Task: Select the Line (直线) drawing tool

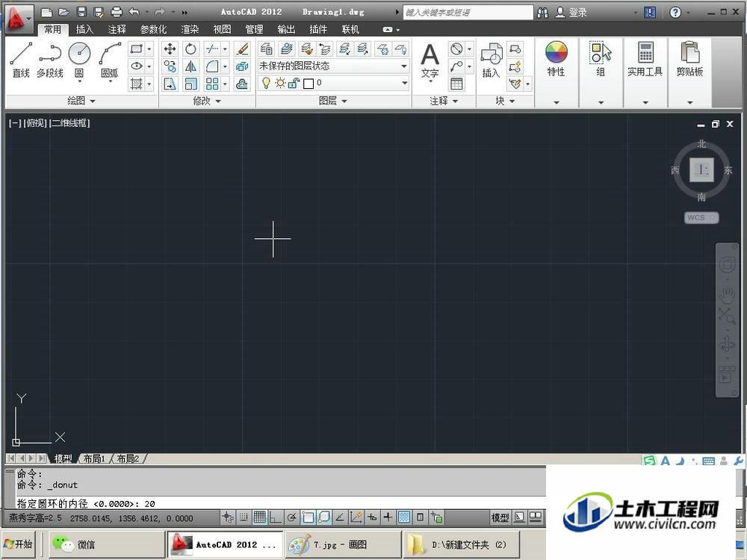Action: coord(21,60)
